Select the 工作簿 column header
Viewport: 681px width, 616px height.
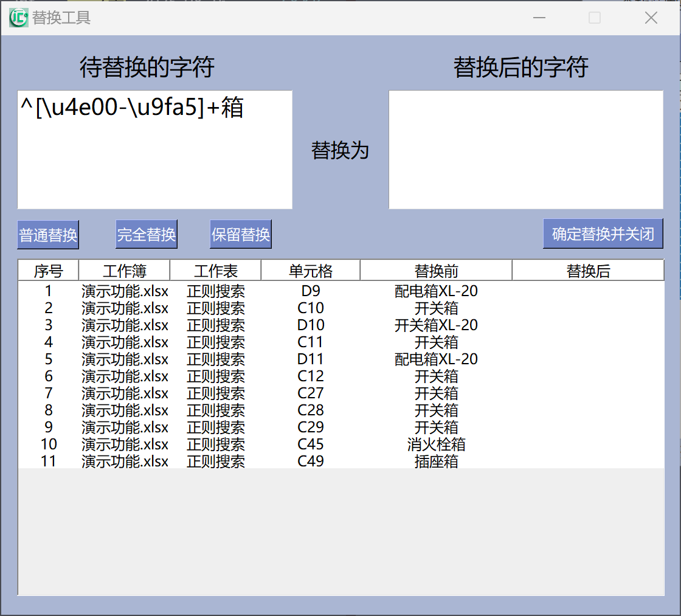(x=125, y=270)
